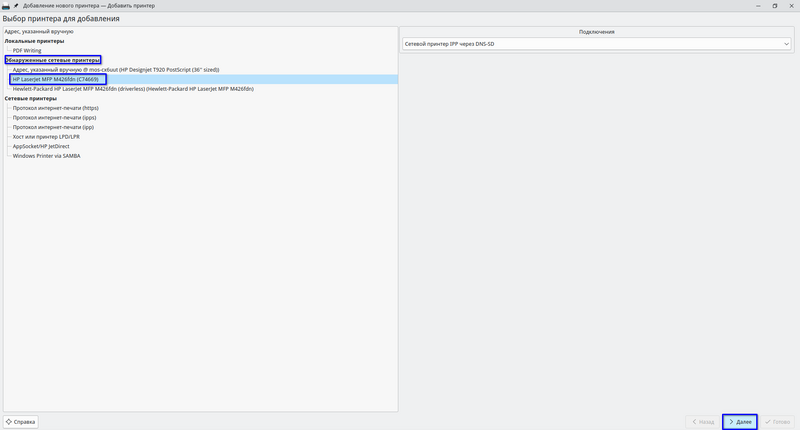Maximize or restore the window
Image resolution: width=800 pixels, height=430 pixels.
point(774,5)
